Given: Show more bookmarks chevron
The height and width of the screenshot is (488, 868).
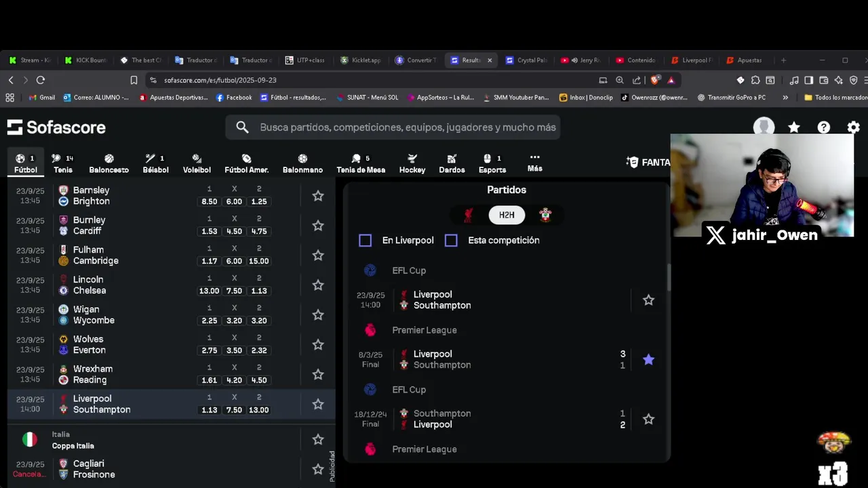Looking at the screenshot, I should (785, 98).
